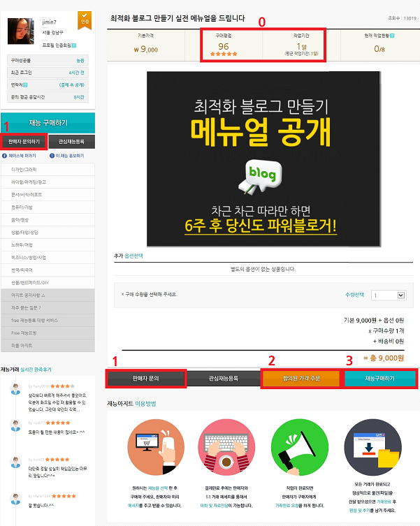Viewport: 420px width, 526px height.
Task: Click the Facebook icon beside 페이스북 퍼가기
Action: tap(4, 156)
